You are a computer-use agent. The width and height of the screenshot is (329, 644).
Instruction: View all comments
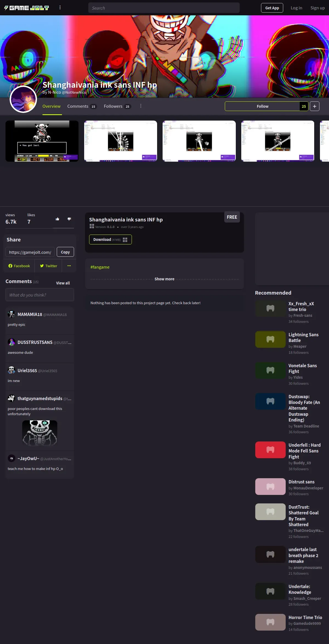pos(63,283)
